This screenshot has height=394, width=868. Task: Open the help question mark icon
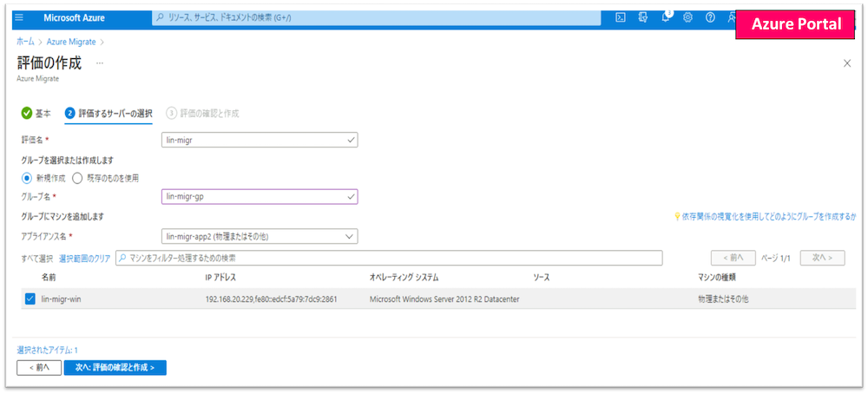click(710, 17)
